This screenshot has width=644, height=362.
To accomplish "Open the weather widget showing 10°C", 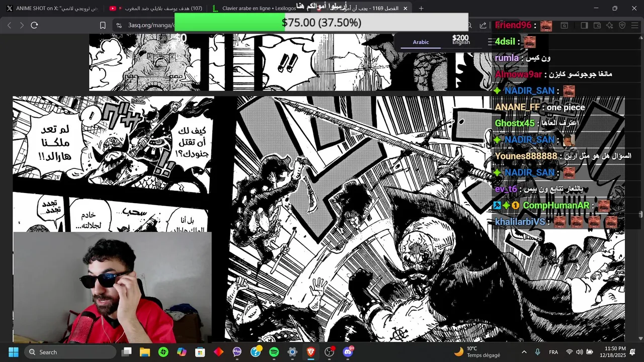I will coord(476,352).
